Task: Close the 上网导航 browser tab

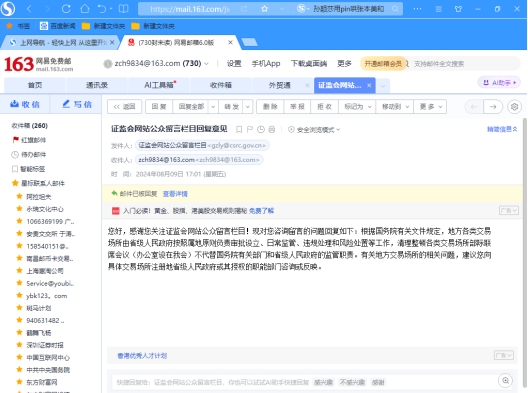Action: click(x=112, y=42)
